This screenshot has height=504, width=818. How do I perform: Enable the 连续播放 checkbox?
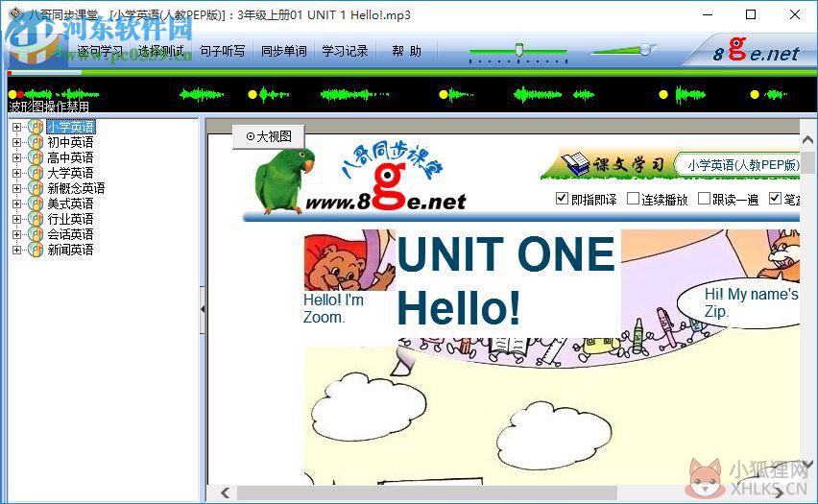tap(633, 199)
